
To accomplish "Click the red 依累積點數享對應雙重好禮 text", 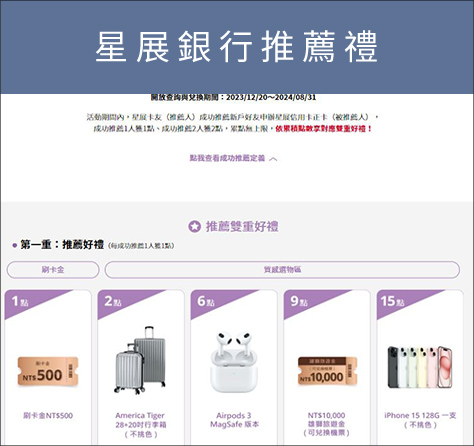I will [324, 129].
